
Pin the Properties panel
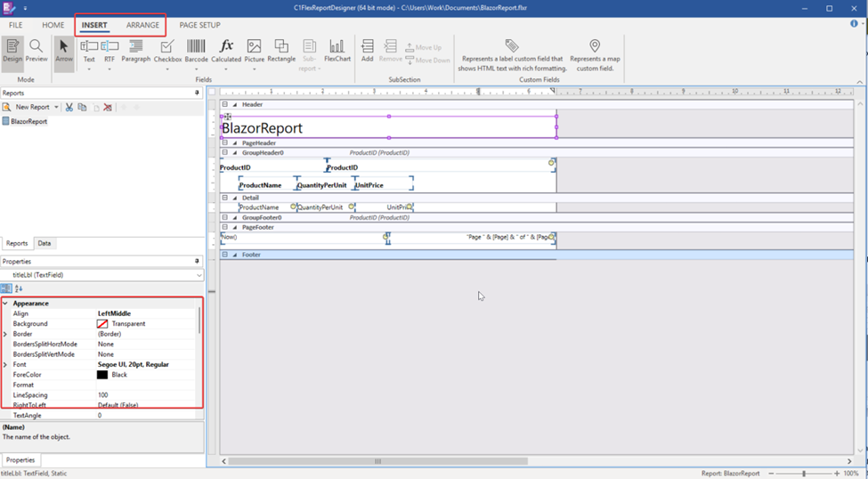[x=197, y=262]
